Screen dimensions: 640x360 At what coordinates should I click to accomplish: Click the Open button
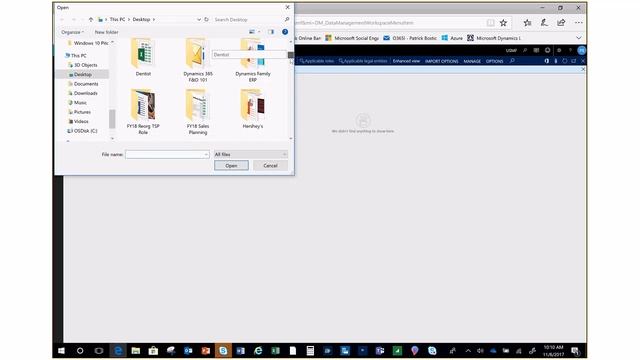pos(231,166)
